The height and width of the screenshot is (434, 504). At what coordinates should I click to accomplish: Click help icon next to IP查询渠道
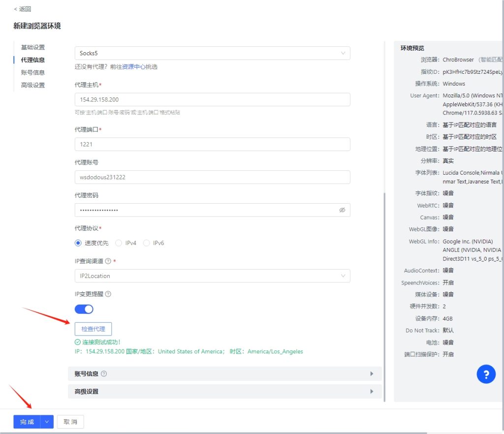[108, 261]
